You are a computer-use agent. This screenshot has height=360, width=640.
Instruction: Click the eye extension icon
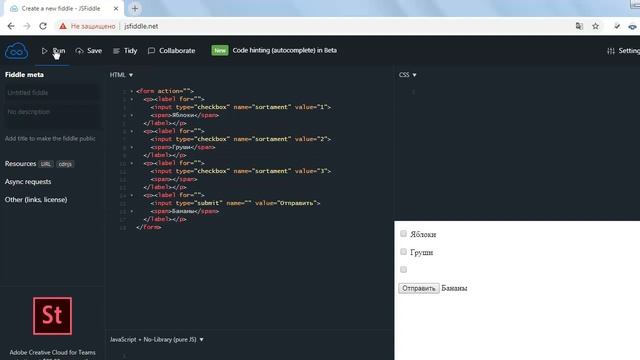pyautogui.click(x=632, y=26)
